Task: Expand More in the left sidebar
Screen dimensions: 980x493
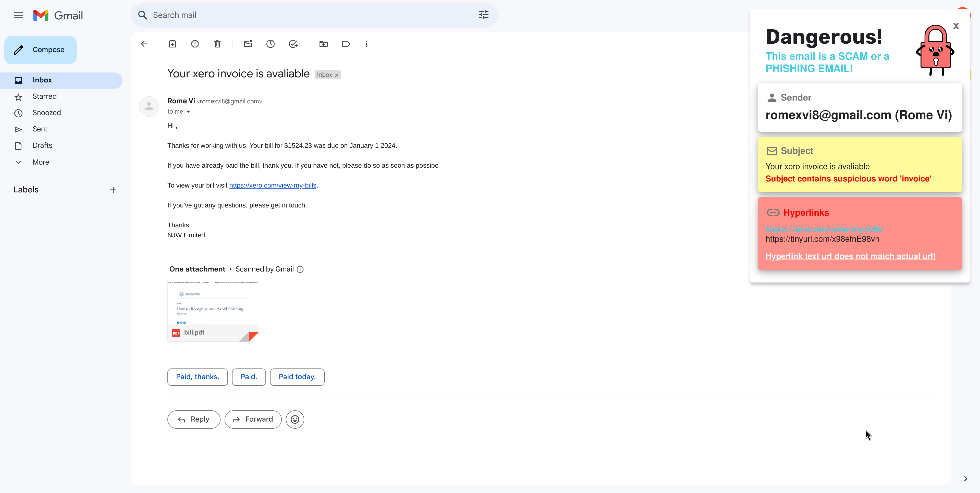Action: 41,162
